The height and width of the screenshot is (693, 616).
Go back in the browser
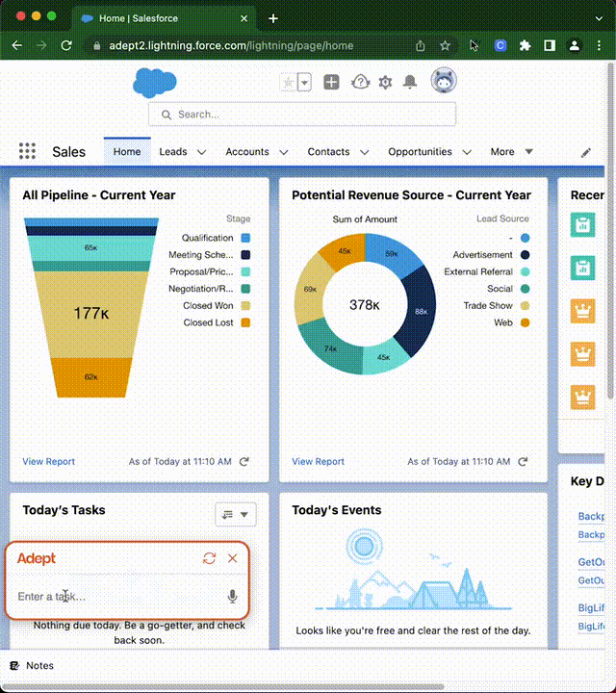pyautogui.click(x=16, y=45)
